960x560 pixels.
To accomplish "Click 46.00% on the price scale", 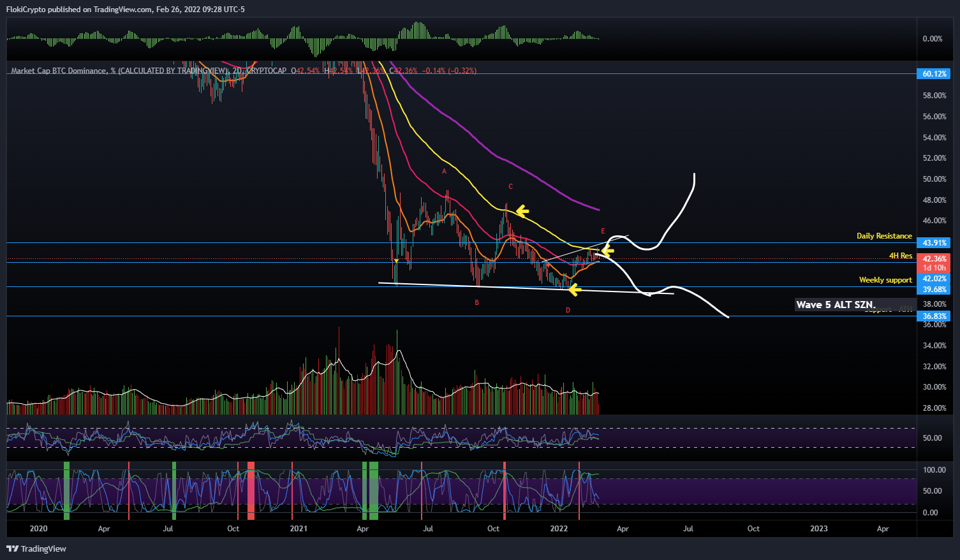I will [x=934, y=221].
